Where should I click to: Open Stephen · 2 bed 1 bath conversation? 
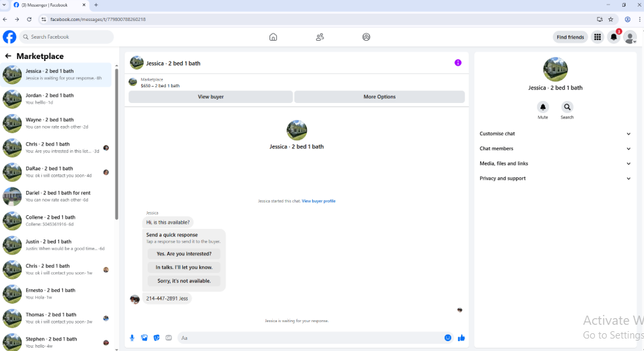click(56, 342)
